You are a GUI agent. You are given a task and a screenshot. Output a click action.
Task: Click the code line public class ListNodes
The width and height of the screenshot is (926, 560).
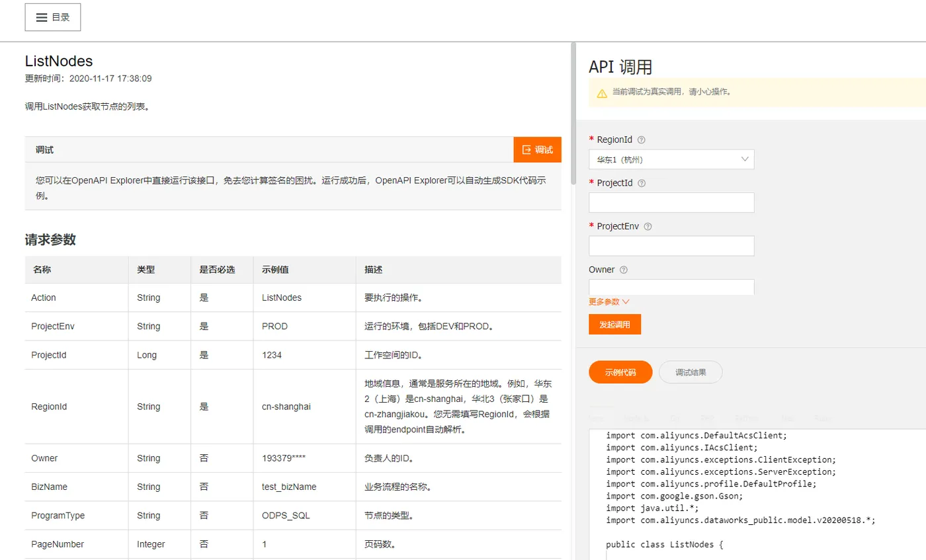tap(665, 545)
